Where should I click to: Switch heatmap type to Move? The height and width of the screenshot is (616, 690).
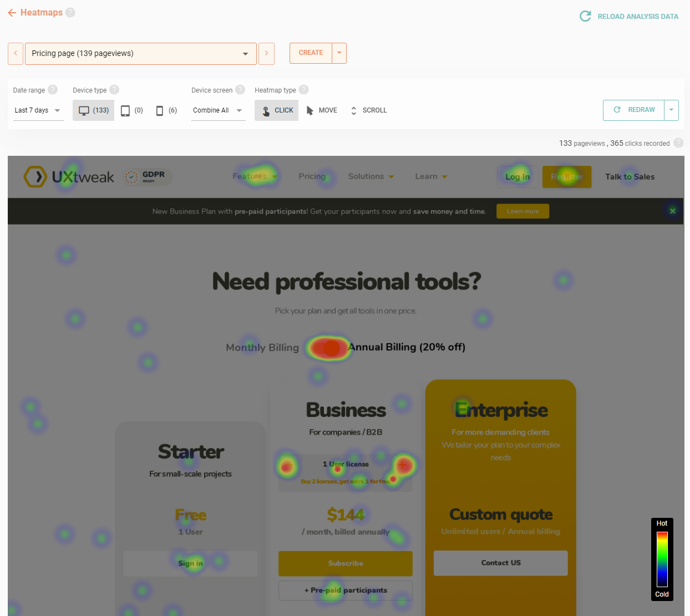(322, 110)
